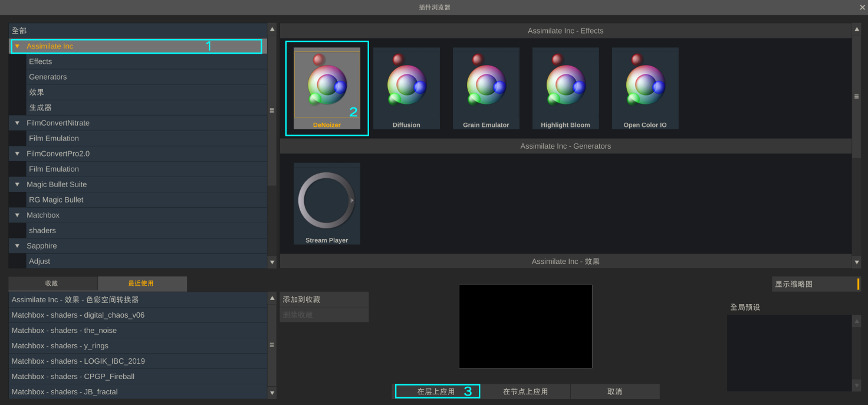Select 全部 at top of tree
This screenshot has height=405, width=868.
138,31
